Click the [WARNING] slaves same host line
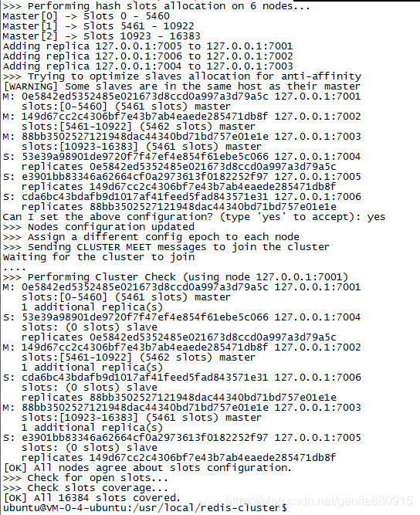420x515 pixels. (181, 86)
